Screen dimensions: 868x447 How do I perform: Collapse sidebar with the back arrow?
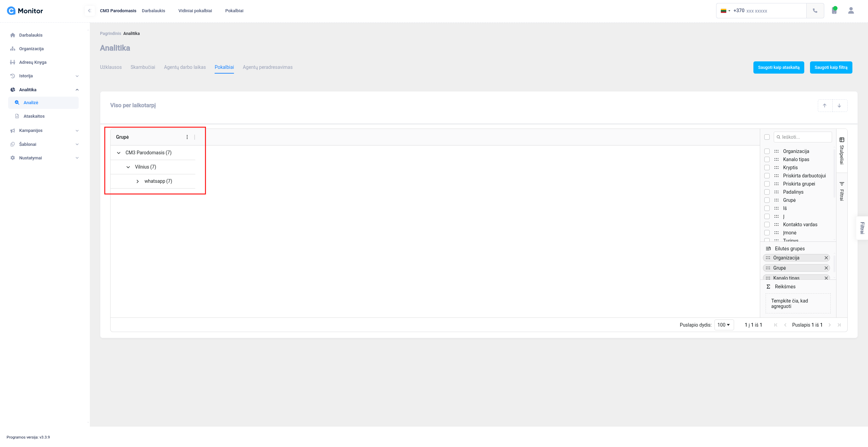tap(90, 11)
